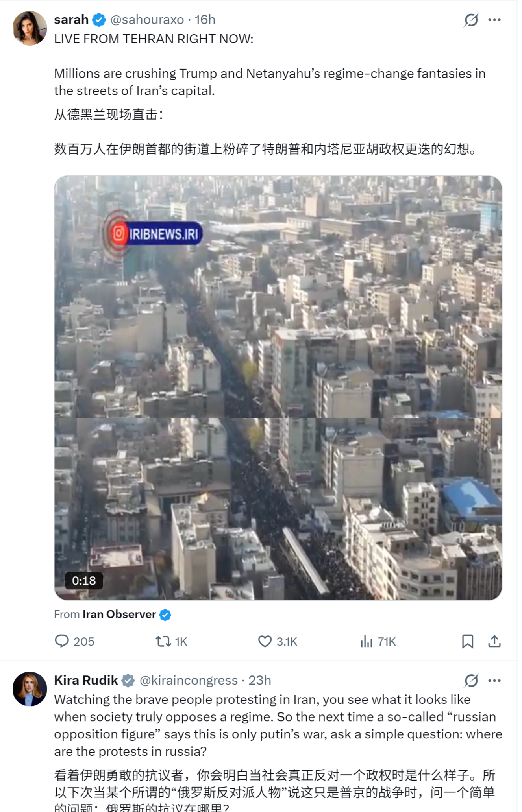Open the Iran Observer source link
This screenshot has width=522, height=812.
tap(119, 614)
